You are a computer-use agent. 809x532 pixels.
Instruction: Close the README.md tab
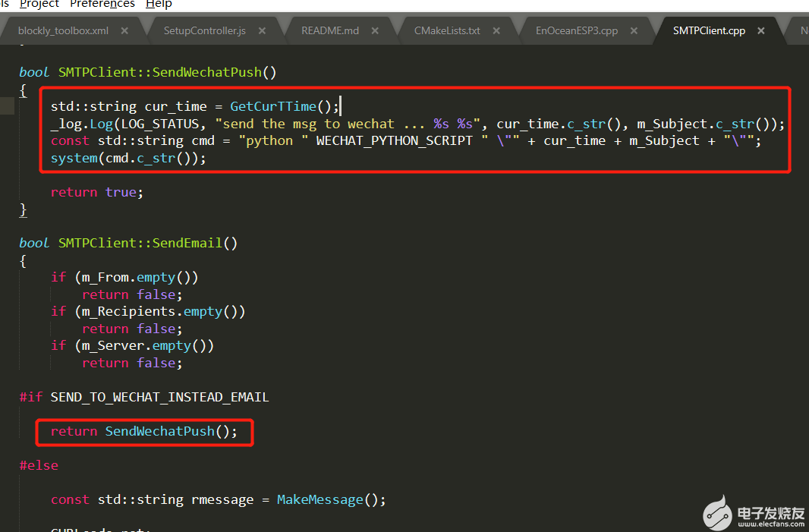(x=375, y=31)
